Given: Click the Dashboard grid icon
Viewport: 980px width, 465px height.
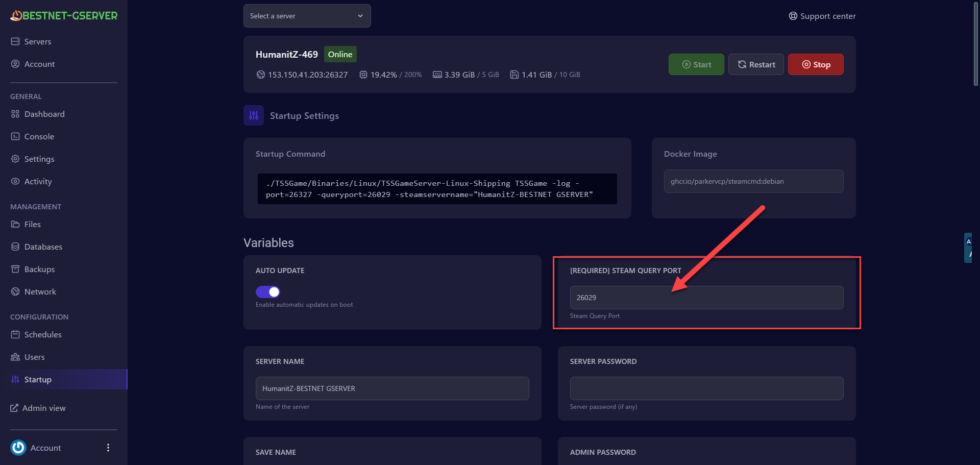Looking at the screenshot, I should pyautogui.click(x=15, y=114).
